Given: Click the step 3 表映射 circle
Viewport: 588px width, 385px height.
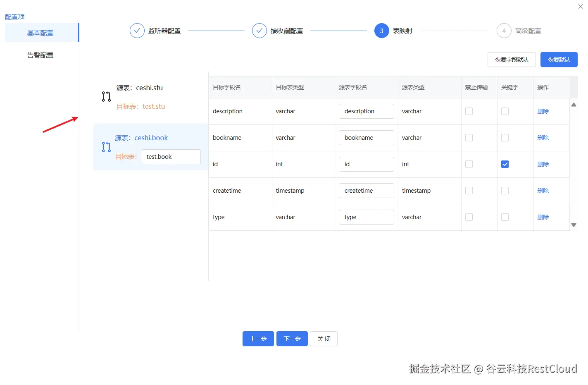Looking at the screenshot, I should (382, 31).
